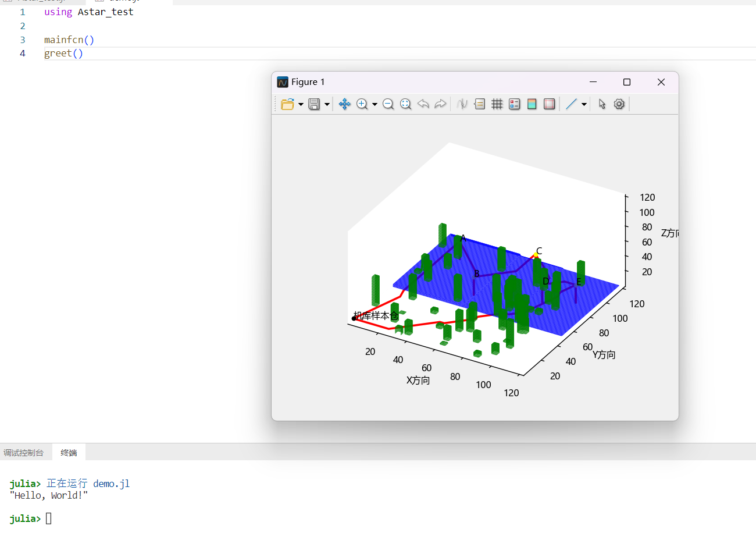Toggle grid lines on the plot
The height and width of the screenshot is (533, 756).
point(497,104)
